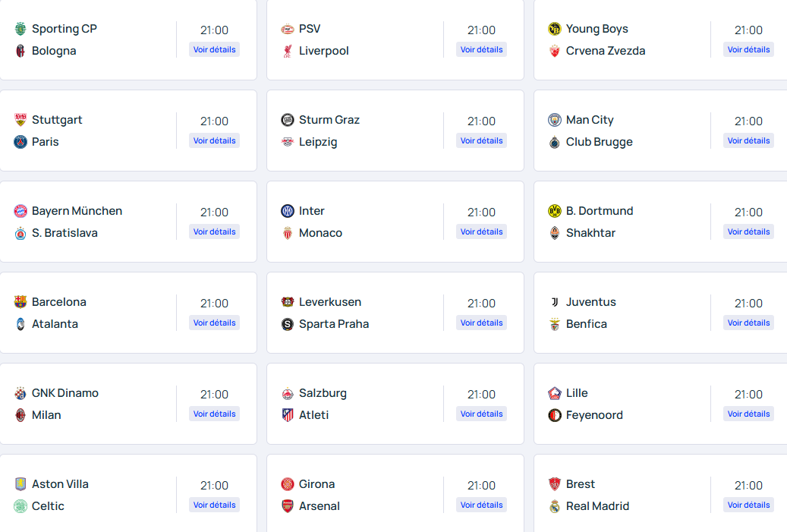
Task: Click the Bayern München club crest
Action: coord(20,211)
